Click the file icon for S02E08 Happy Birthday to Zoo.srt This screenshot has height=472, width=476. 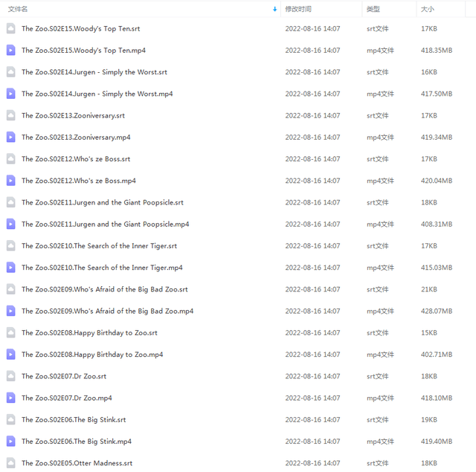[11, 333]
